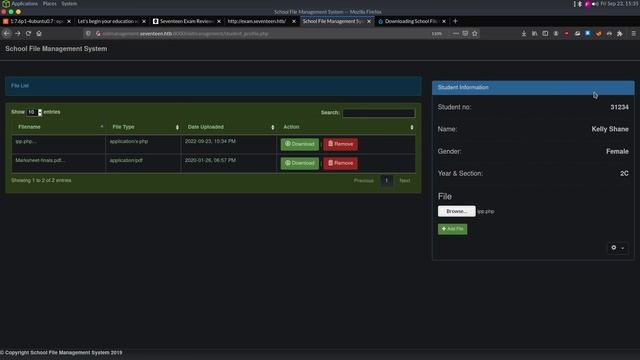
Task: Click the Add File button
Action: pyautogui.click(x=452, y=229)
